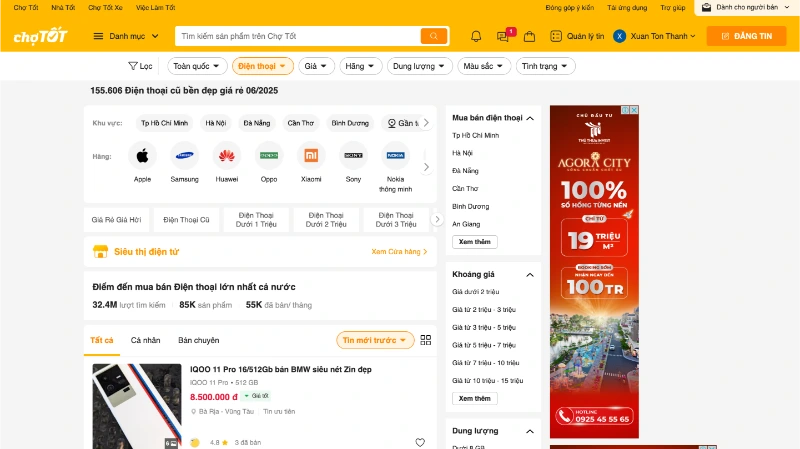Open the Giá filter dropdown
Screen dimensions: 800x449
[x=316, y=66]
